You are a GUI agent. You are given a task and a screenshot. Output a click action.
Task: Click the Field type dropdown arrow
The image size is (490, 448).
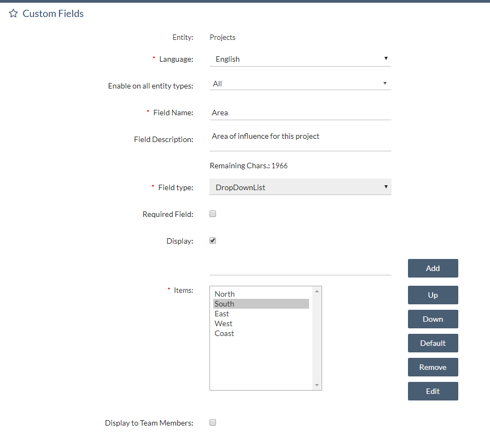click(x=386, y=187)
